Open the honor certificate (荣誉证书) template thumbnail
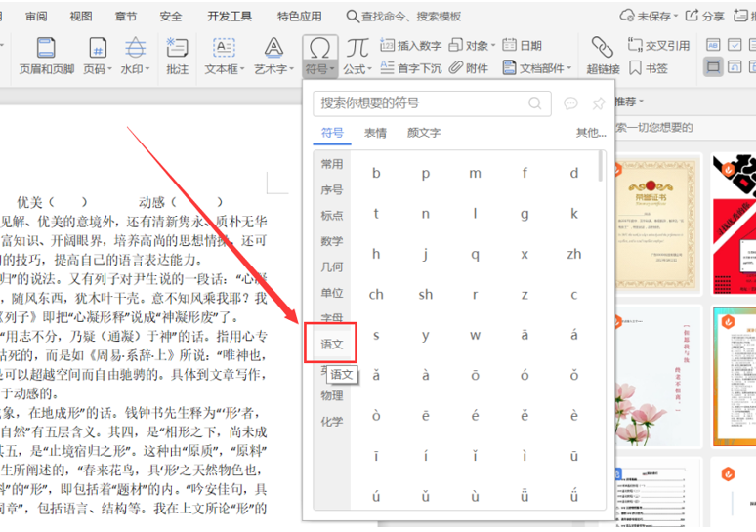Viewport: 756px width, 532px height. pos(658,223)
